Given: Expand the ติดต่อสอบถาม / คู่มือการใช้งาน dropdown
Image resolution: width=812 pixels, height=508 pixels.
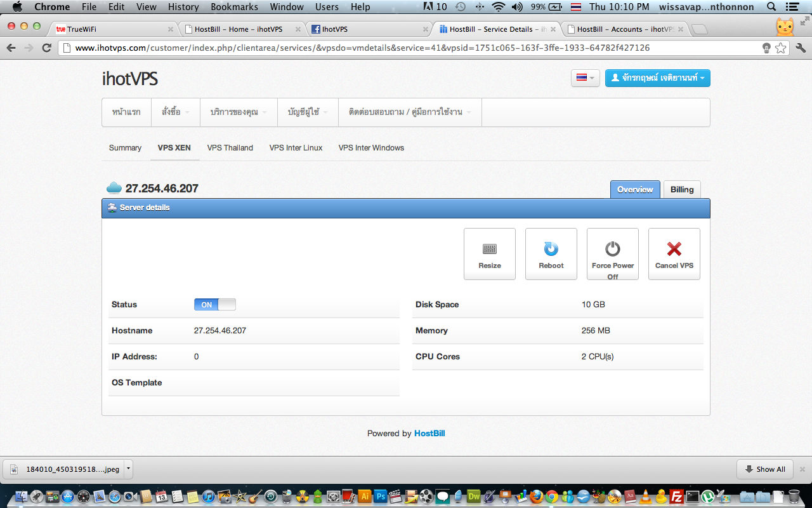Looking at the screenshot, I should pyautogui.click(x=410, y=112).
